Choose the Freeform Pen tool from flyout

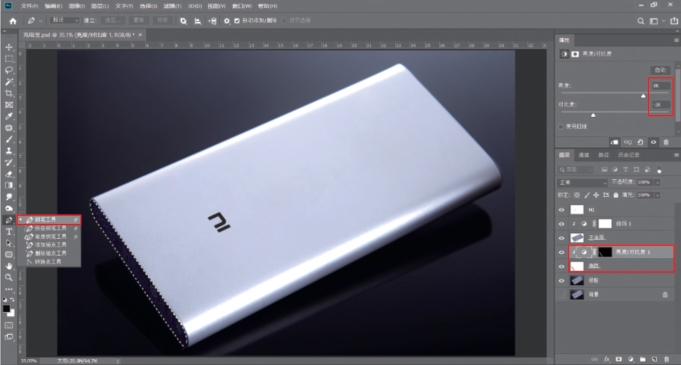coord(50,228)
